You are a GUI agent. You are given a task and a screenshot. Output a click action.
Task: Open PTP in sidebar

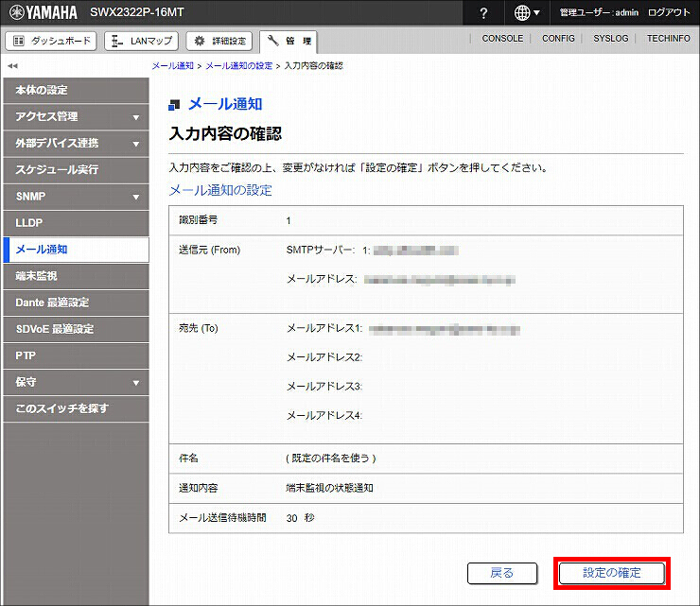pyautogui.click(x=76, y=355)
